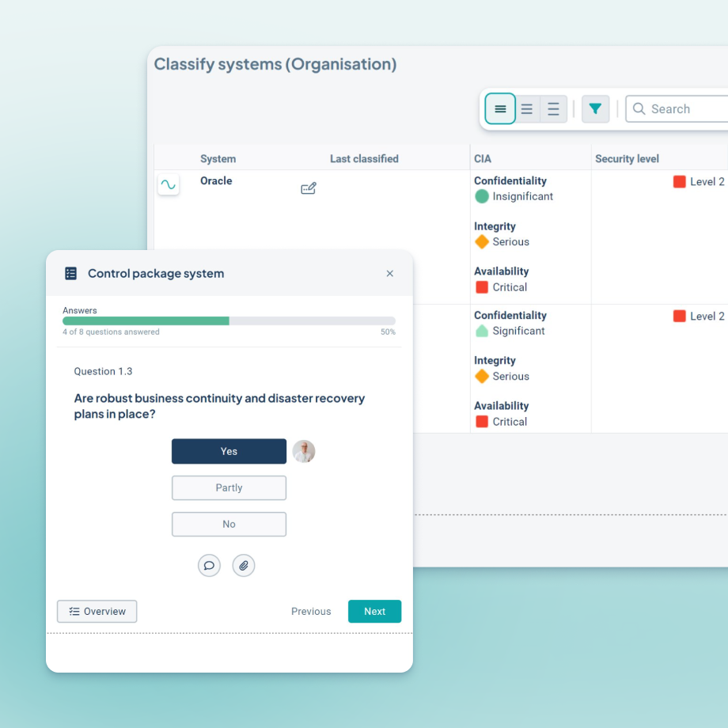Choose the No answer option
The image size is (728, 728).
coord(229,524)
